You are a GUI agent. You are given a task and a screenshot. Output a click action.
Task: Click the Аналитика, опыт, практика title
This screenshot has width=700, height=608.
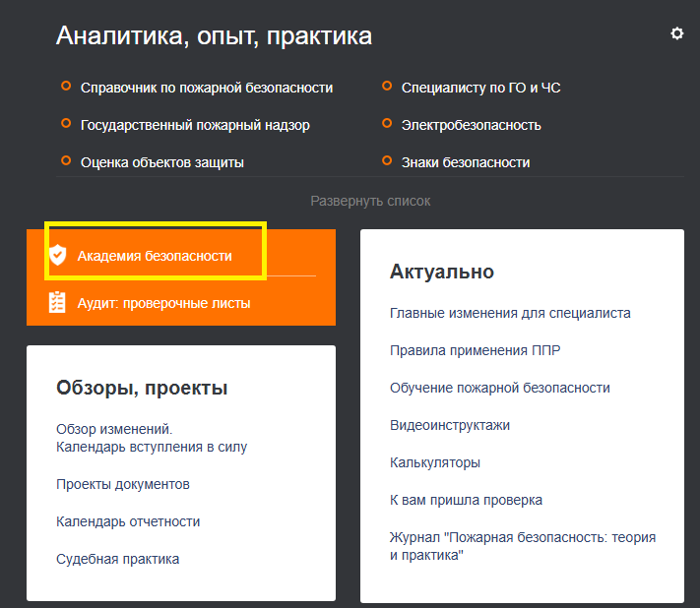(214, 36)
